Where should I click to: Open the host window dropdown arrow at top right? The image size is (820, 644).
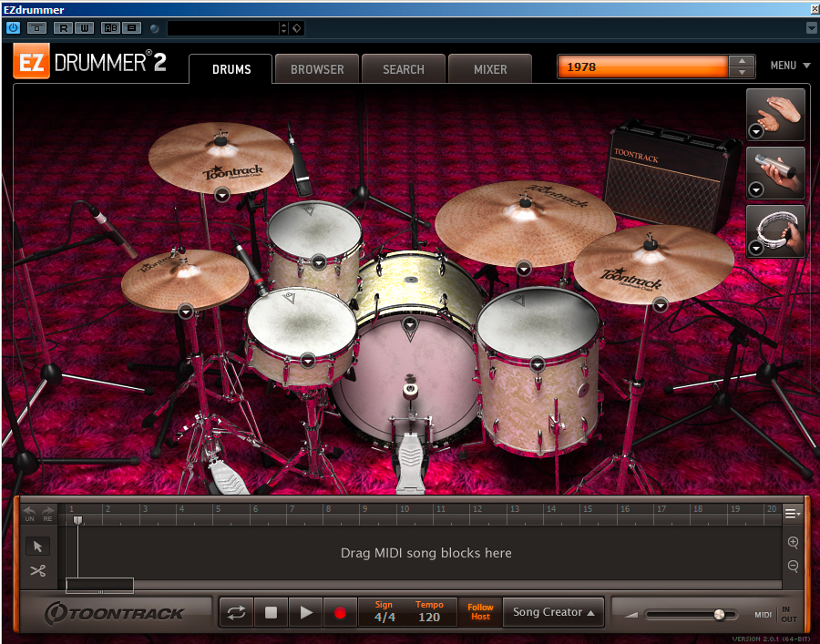pos(812,28)
